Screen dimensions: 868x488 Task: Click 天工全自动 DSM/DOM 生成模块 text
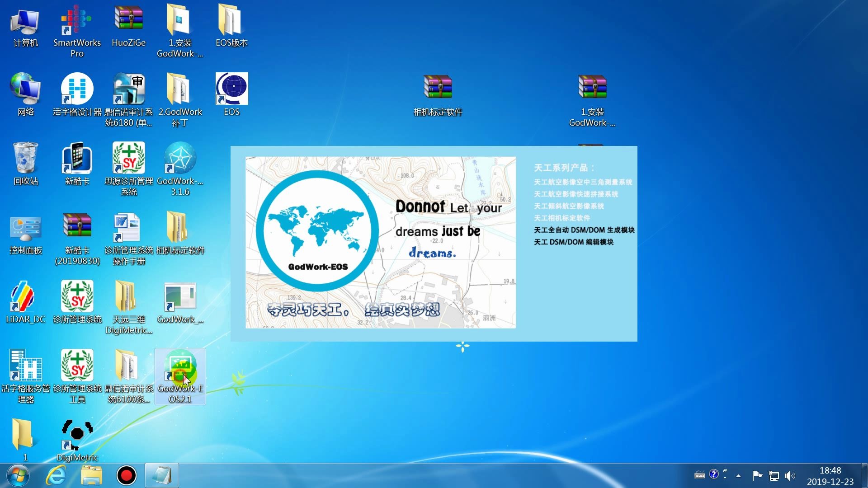pyautogui.click(x=584, y=230)
